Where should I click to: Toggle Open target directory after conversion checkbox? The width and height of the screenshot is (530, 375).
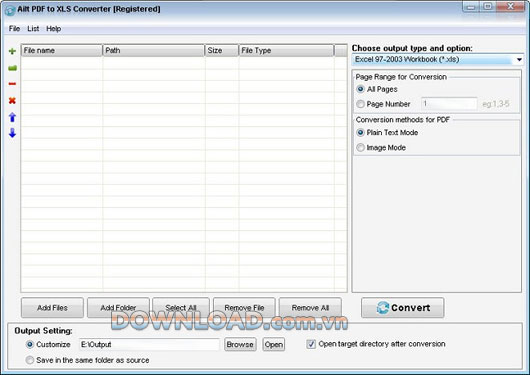(x=311, y=344)
